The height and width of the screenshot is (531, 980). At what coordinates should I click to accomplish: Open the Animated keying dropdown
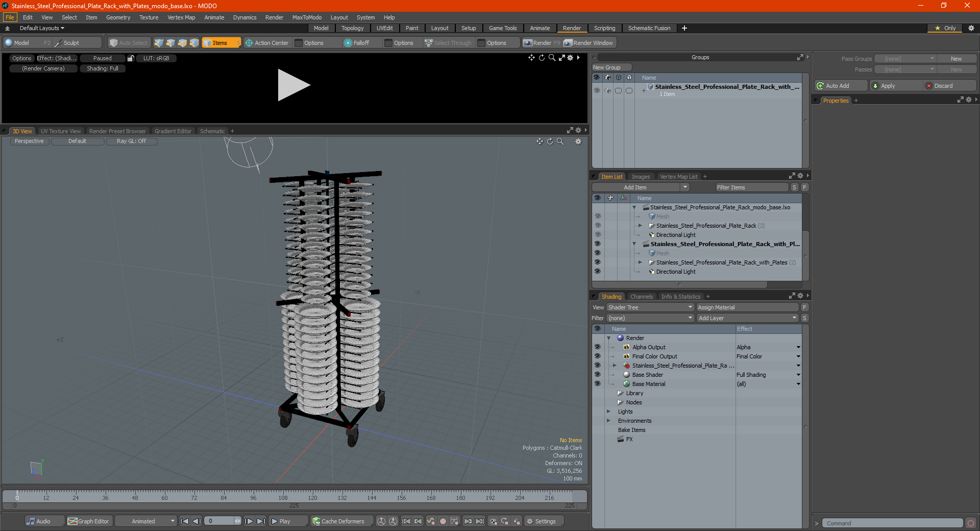pos(145,521)
